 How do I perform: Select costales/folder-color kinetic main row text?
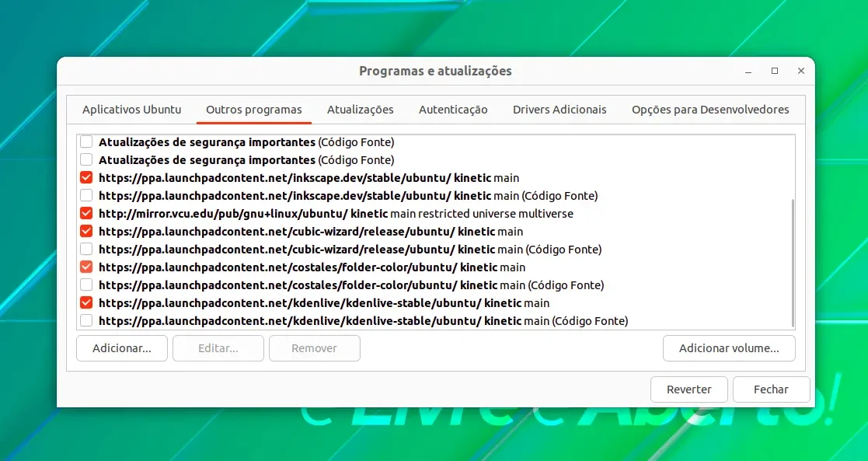[312, 267]
